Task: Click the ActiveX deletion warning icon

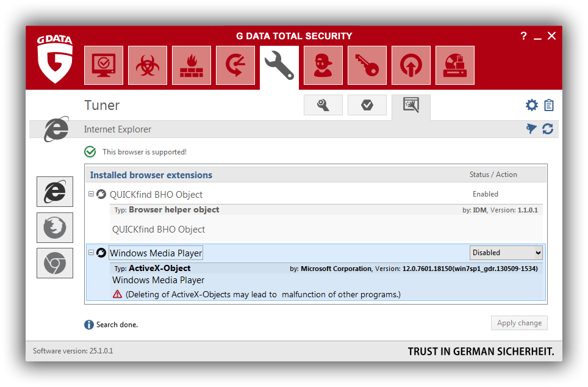Action: click(x=117, y=294)
